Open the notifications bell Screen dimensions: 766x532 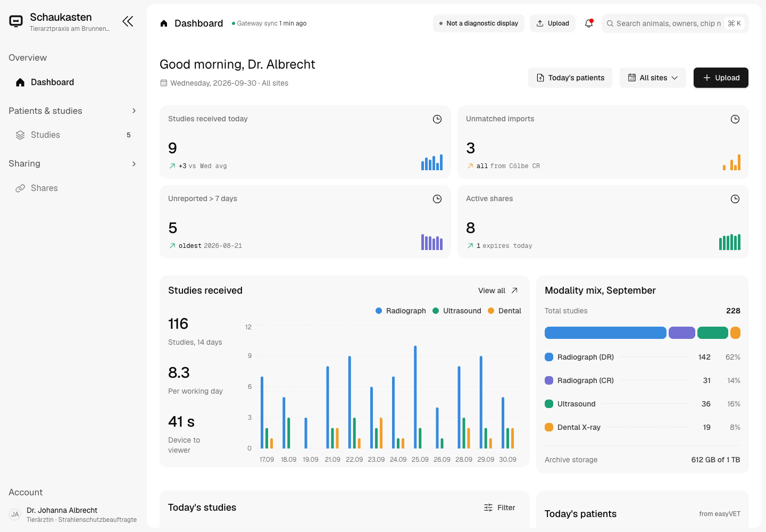point(589,23)
